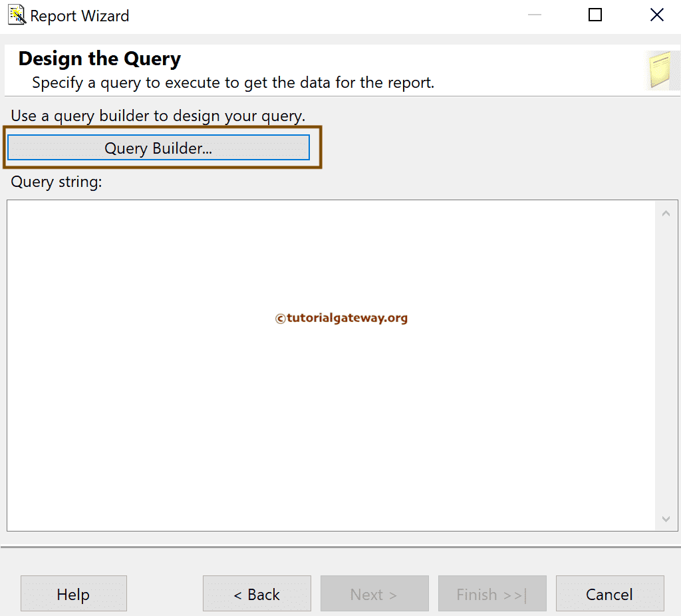Click the maximize window control
This screenshot has height=616, width=681.
(595, 15)
